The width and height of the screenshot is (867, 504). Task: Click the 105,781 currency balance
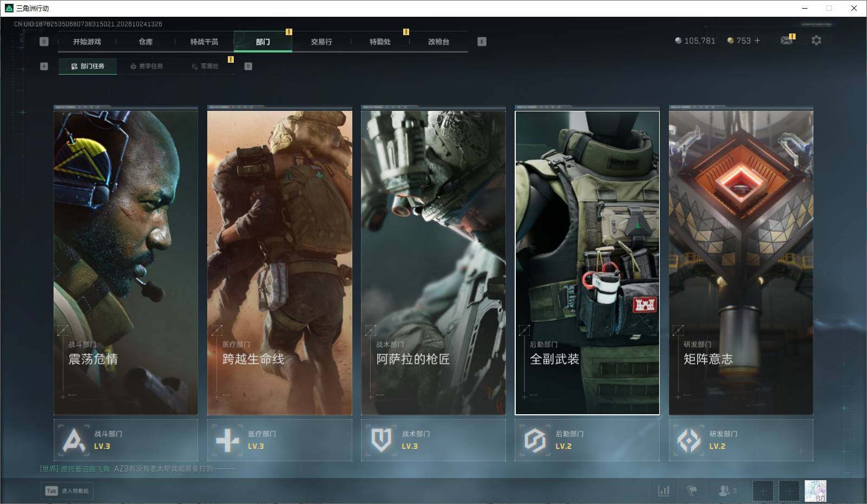click(x=695, y=41)
